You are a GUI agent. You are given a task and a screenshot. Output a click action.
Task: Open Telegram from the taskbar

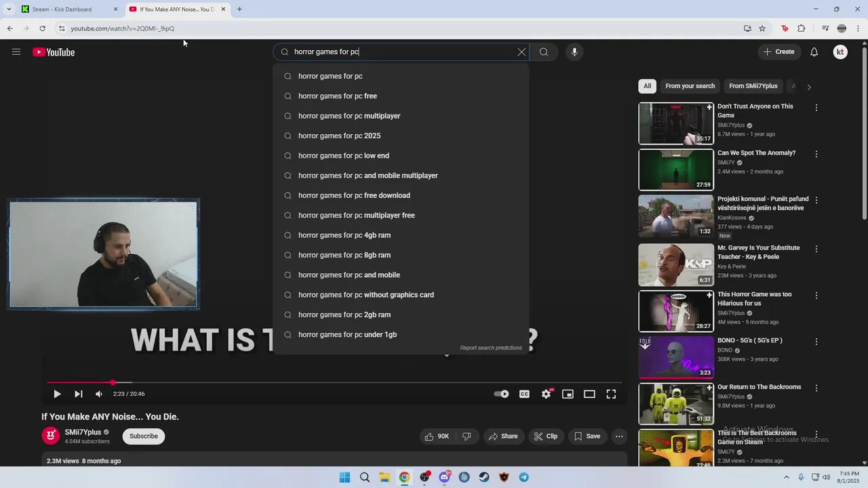524,477
